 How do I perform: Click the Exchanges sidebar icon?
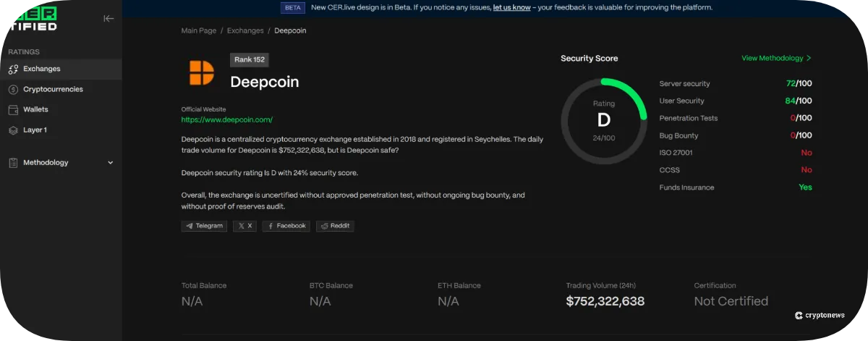13,70
